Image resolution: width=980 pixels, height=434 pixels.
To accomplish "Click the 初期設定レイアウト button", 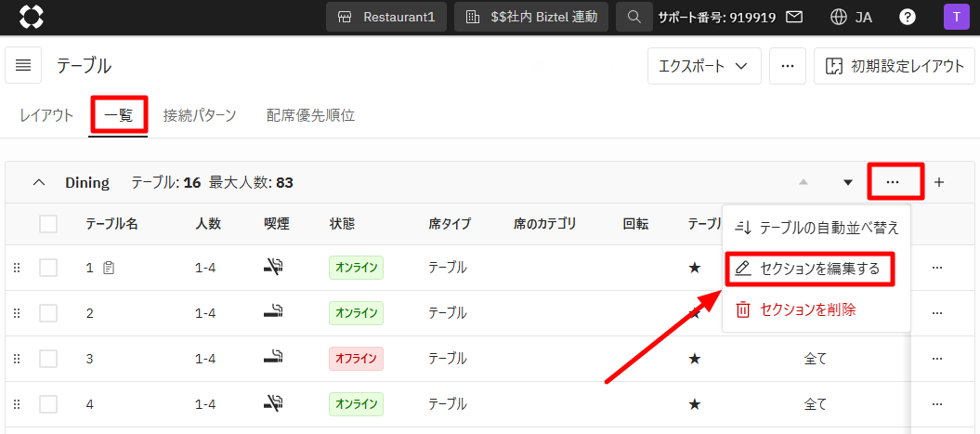I will pyautogui.click(x=895, y=66).
